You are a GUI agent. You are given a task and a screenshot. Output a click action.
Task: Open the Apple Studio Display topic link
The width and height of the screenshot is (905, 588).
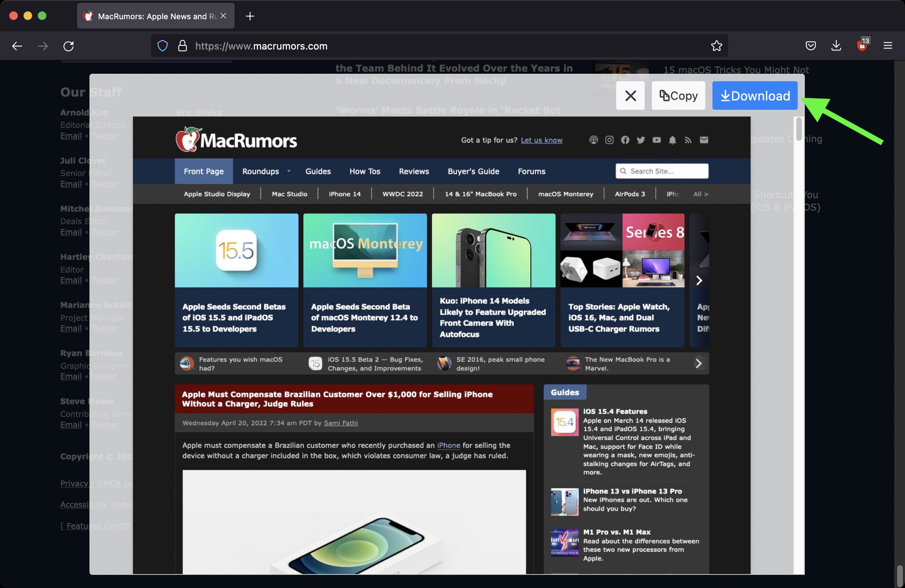[x=217, y=194]
